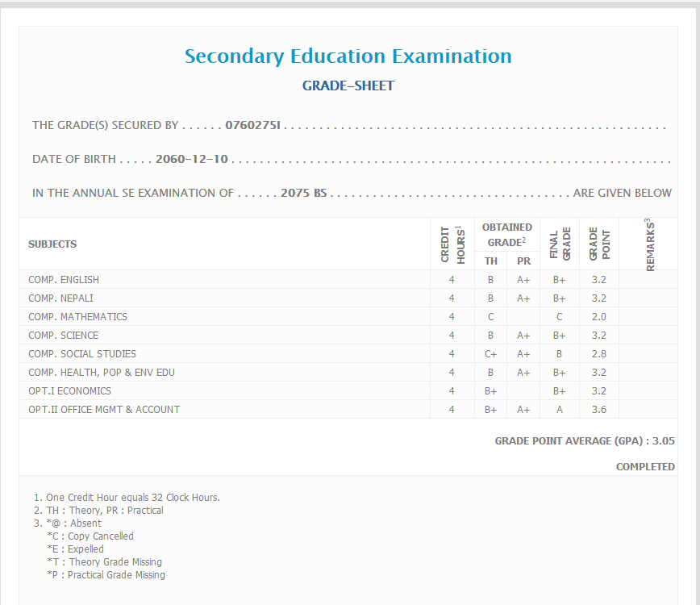
Task: Click OPT.II OFFICE MGMT & ACCOUNT final grade A
Action: (559, 410)
